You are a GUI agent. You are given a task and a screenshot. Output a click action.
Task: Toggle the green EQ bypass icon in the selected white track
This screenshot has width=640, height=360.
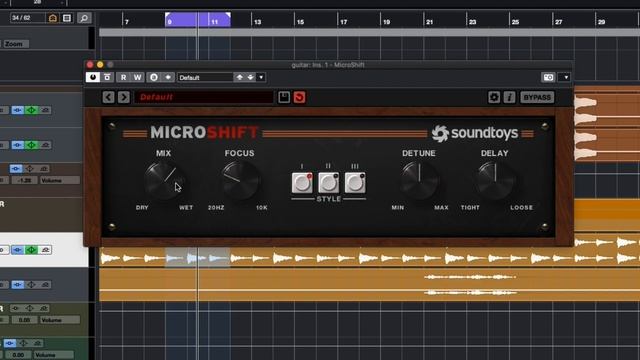click(31, 250)
